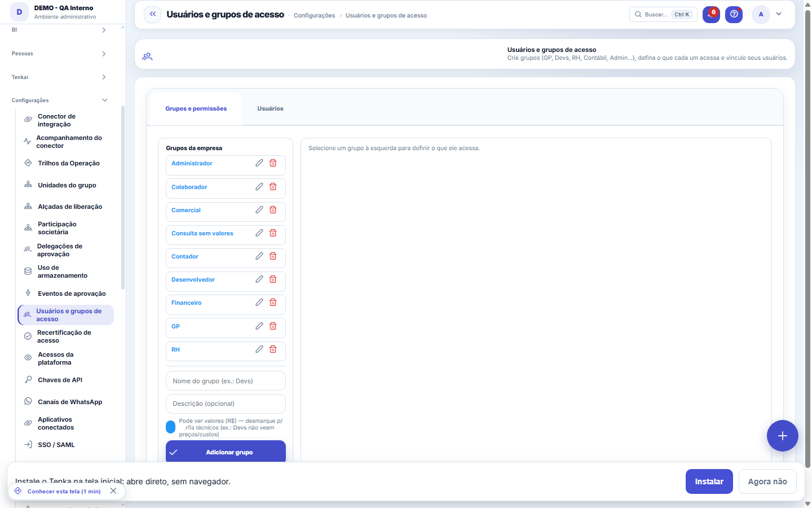The image size is (812, 508).
Task: Toggle 'Pode ver valores (R$)' switch
Action: coord(170,427)
